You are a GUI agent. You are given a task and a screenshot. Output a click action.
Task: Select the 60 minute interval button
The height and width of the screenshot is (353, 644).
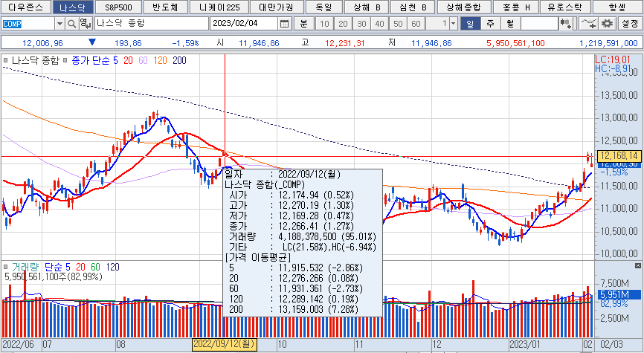coord(416,24)
